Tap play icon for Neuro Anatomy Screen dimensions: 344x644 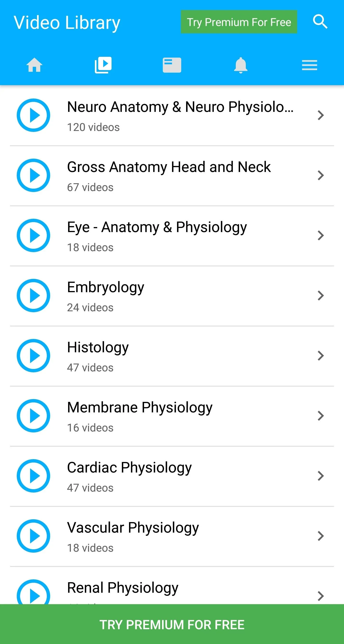(33, 115)
